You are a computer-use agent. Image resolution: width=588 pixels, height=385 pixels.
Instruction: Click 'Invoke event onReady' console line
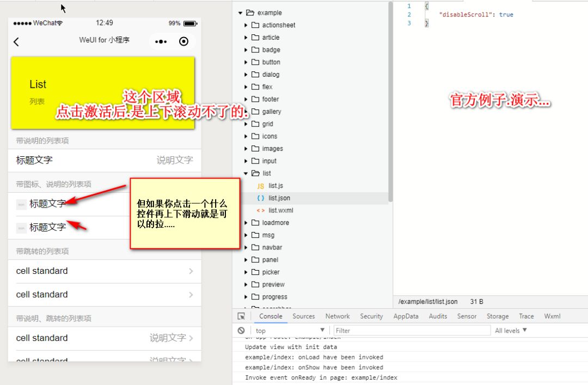321,377
